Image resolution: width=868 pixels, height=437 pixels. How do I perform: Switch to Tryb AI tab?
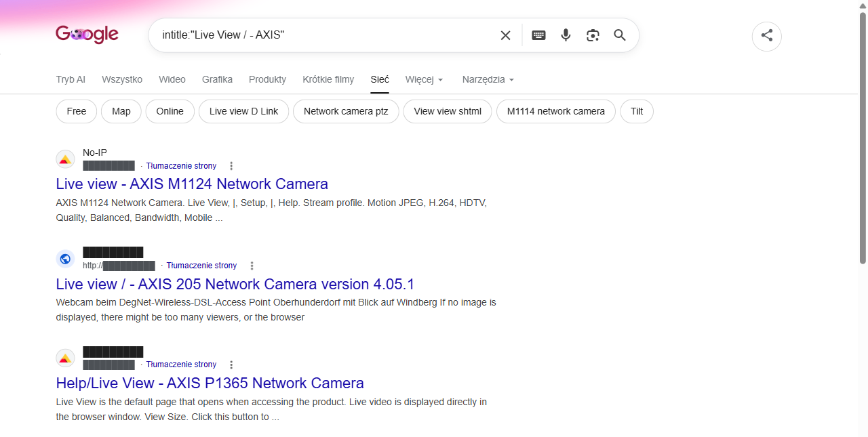click(x=71, y=79)
